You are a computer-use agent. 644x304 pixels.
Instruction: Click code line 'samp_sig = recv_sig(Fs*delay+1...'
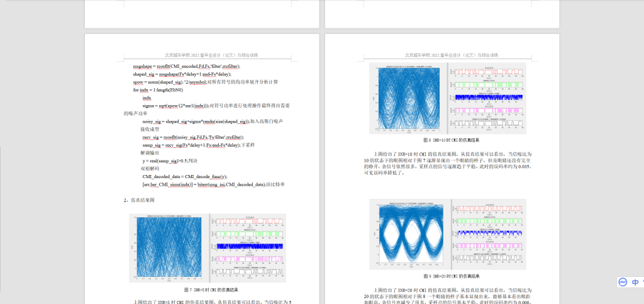pos(198,145)
